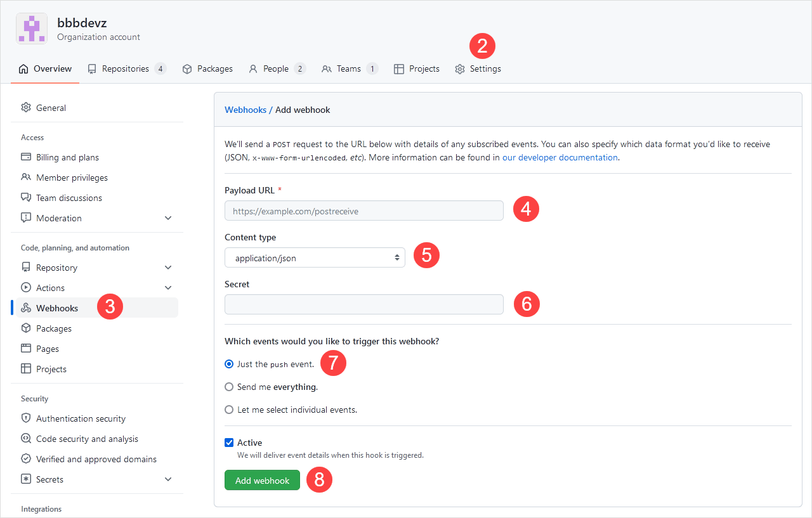Image resolution: width=812 pixels, height=518 pixels.
Task: Open Pages via its browser icon
Action: tap(25, 348)
